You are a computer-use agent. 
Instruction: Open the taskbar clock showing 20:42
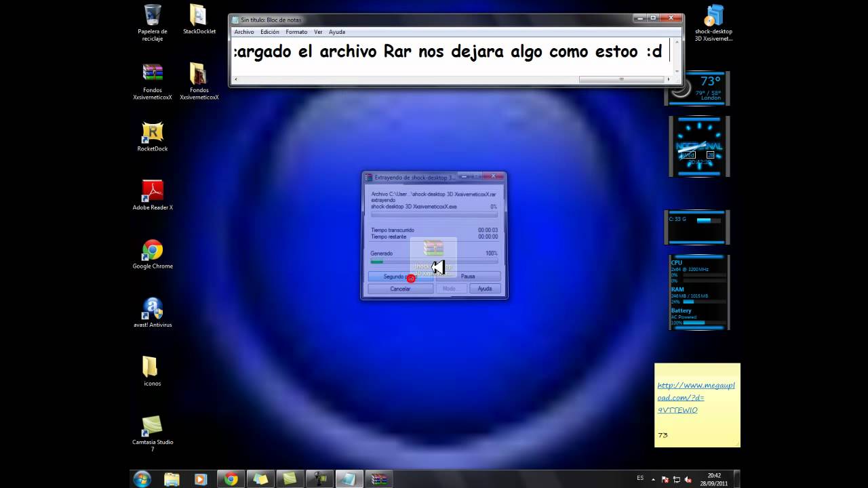(714, 479)
